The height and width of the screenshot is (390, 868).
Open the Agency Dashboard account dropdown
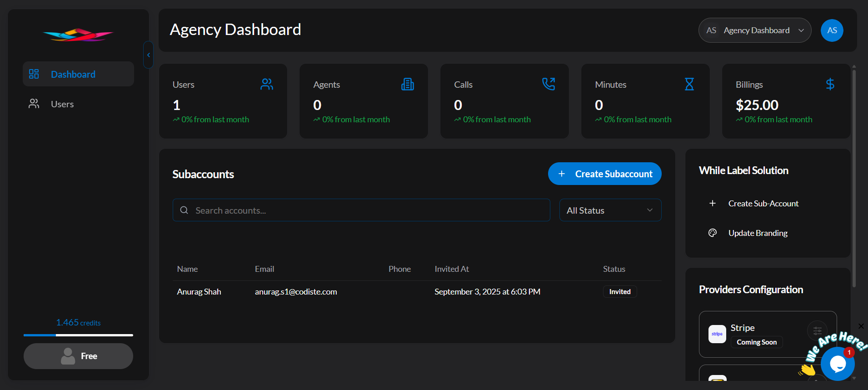[754, 30]
